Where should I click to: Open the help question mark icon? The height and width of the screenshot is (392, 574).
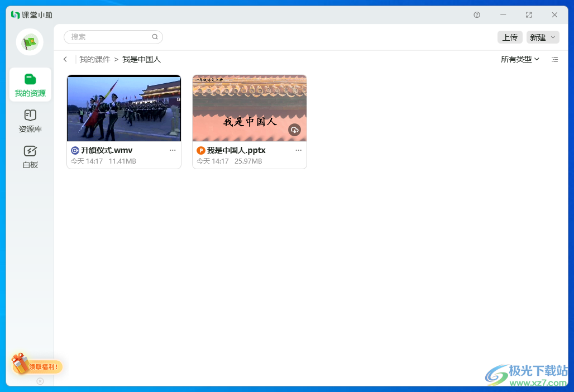tap(477, 15)
